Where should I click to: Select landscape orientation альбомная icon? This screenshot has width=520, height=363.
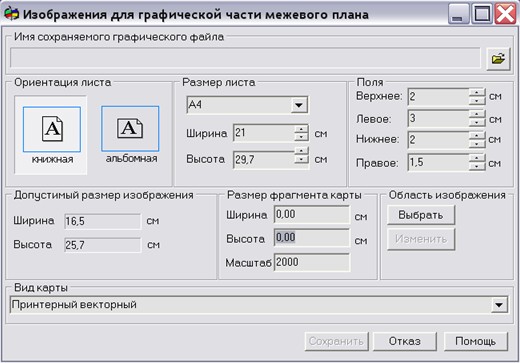pyautogui.click(x=130, y=129)
